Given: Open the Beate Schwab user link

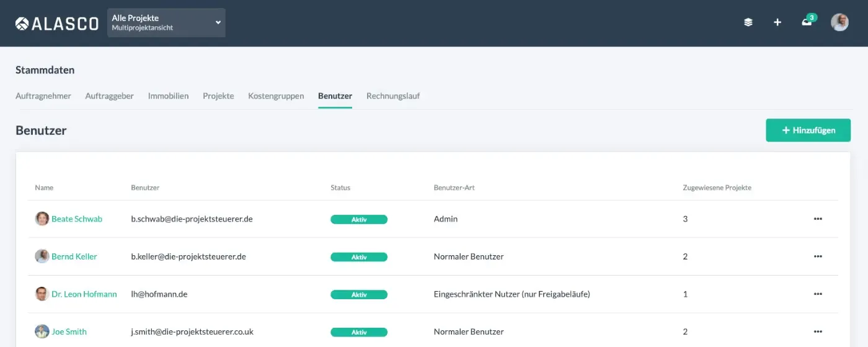Looking at the screenshot, I should coord(77,219).
